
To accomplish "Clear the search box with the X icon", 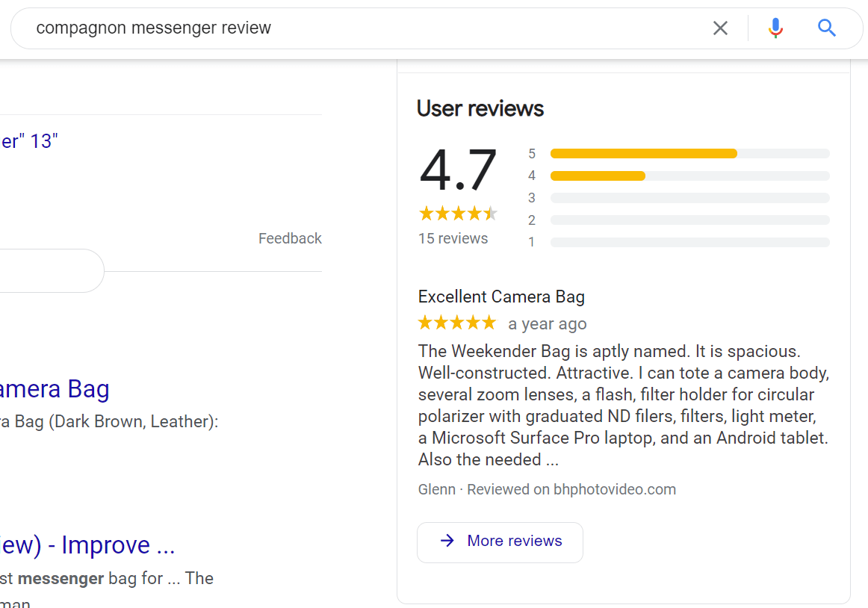I will 720,28.
